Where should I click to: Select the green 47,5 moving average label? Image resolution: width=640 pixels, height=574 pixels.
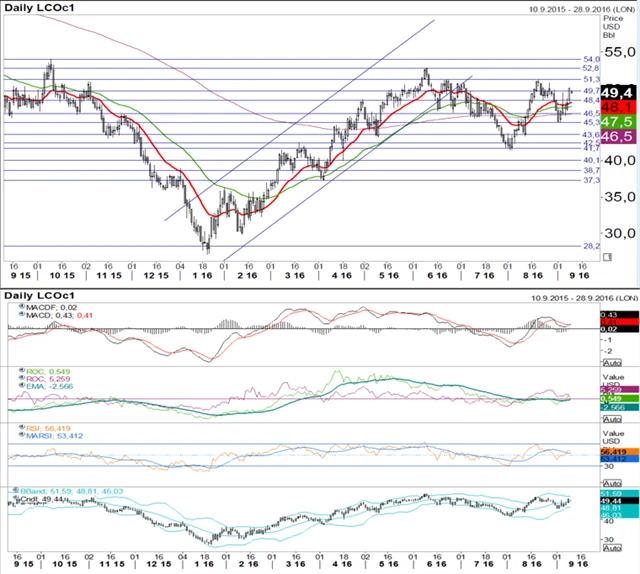619,120
